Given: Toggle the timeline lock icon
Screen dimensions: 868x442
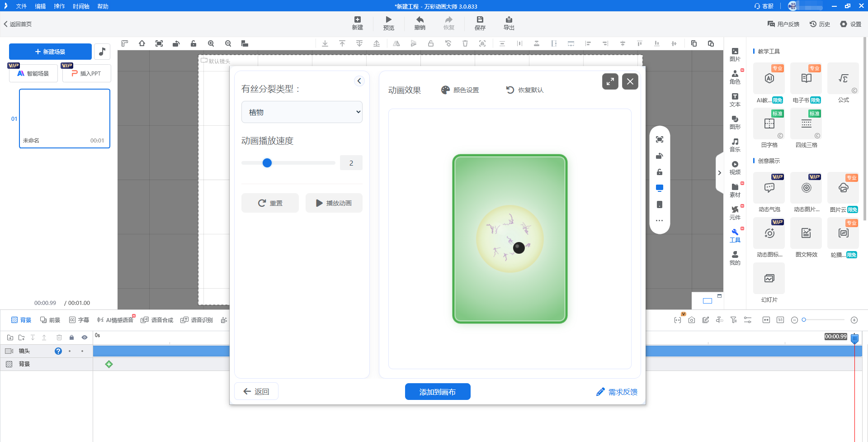Looking at the screenshot, I should pyautogui.click(x=71, y=337).
